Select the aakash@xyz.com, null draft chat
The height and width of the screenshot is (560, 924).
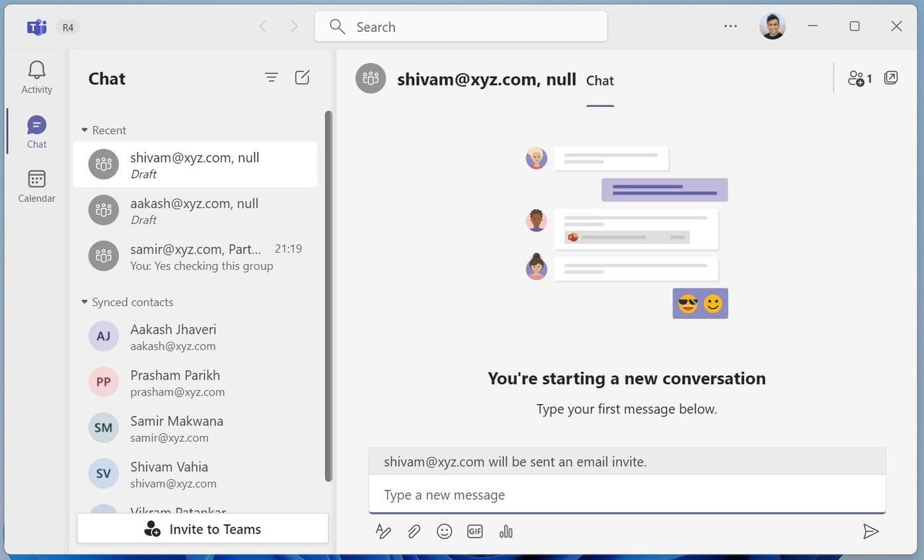195,210
